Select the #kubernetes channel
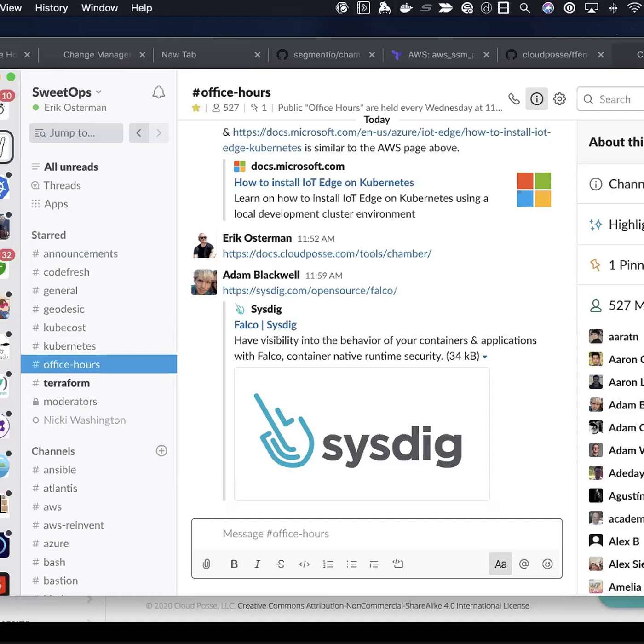This screenshot has height=644, width=644. pyautogui.click(x=99, y=346)
